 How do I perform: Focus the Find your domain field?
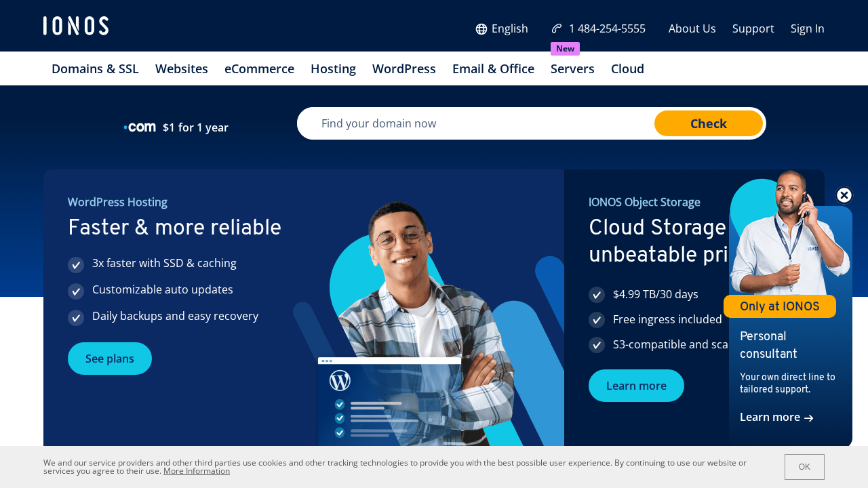coord(475,123)
